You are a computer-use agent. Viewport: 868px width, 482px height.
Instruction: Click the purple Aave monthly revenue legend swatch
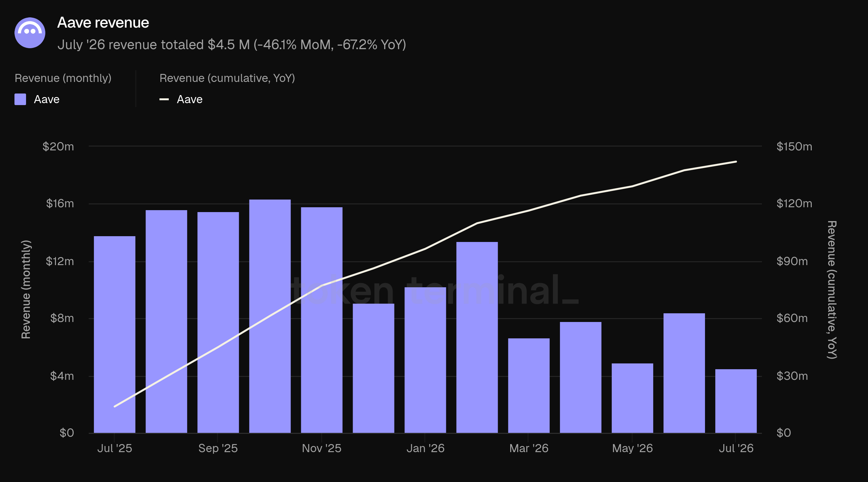(20, 99)
